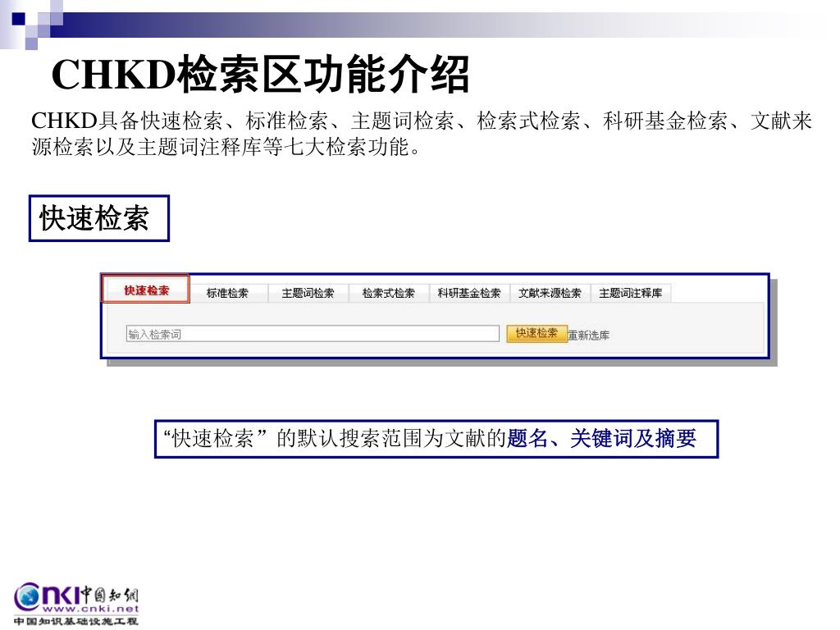Switch to the 文献来源检索 tab

tap(550, 293)
